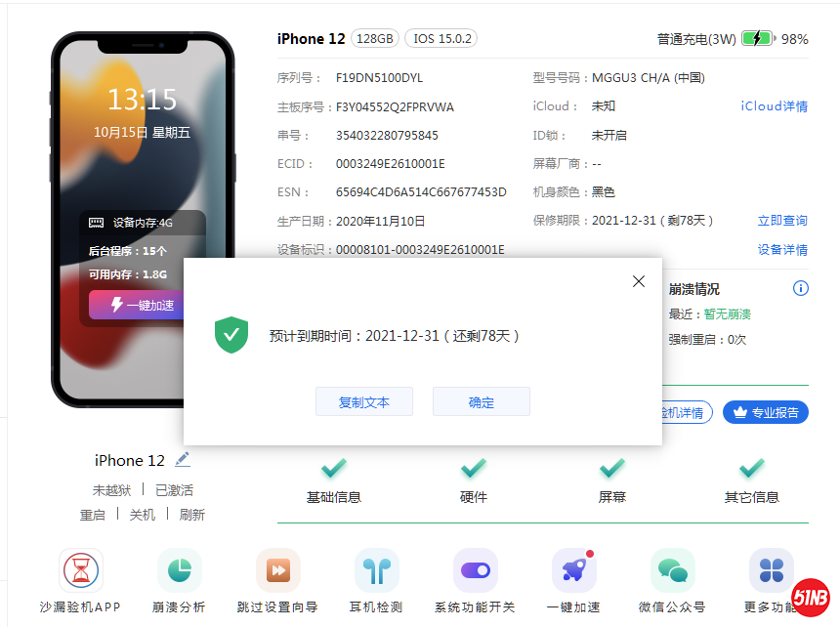Close the warranty expiry dialog

click(x=638, y=281)
